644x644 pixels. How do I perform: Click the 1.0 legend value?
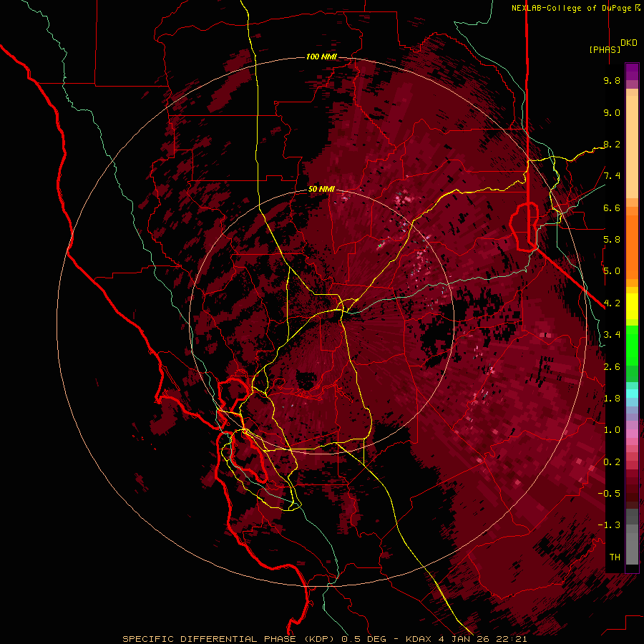tap(612, 431)
